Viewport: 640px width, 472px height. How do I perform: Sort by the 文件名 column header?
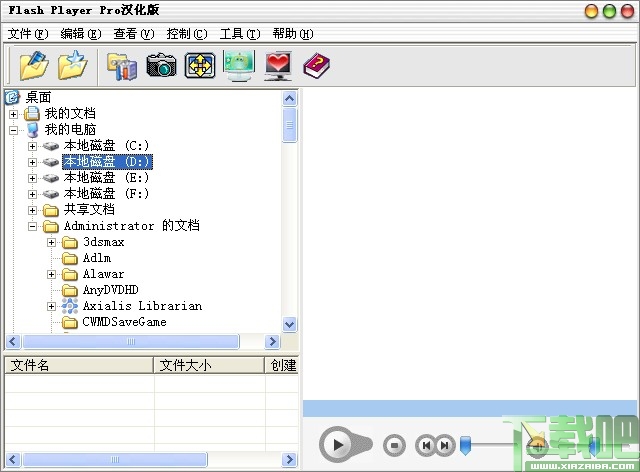click(79, 365)
